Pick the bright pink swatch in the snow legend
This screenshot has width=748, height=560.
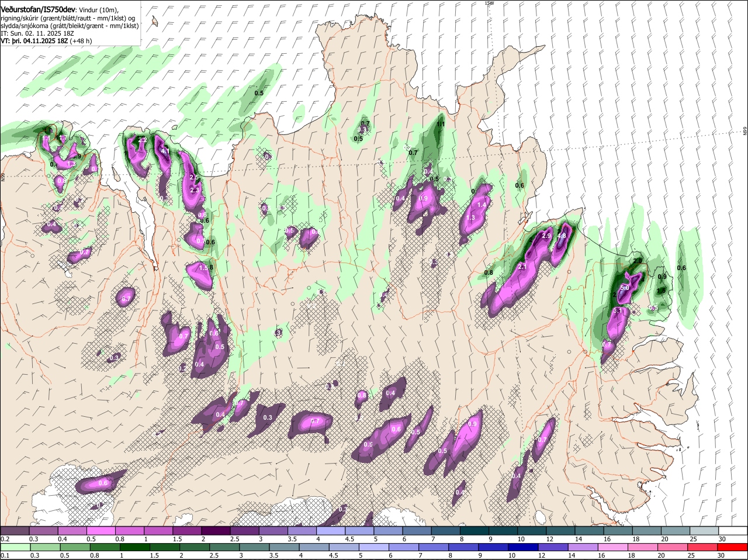point(101,531)
